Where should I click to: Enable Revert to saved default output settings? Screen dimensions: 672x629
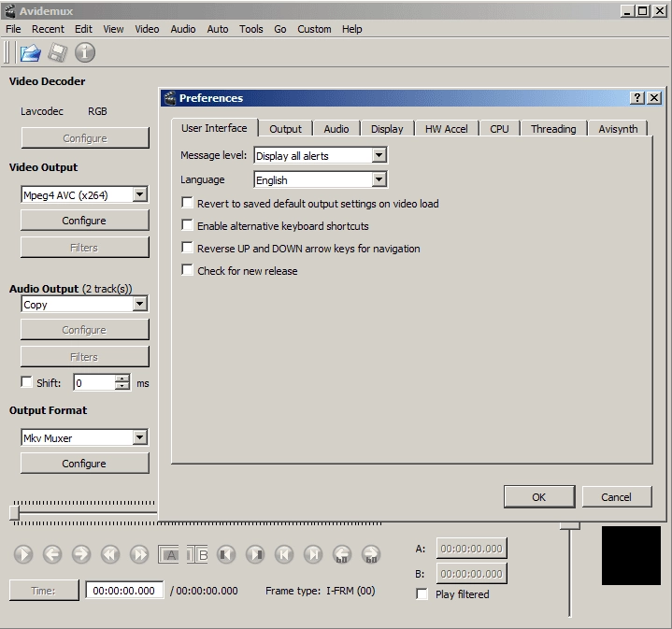point(187,202)
